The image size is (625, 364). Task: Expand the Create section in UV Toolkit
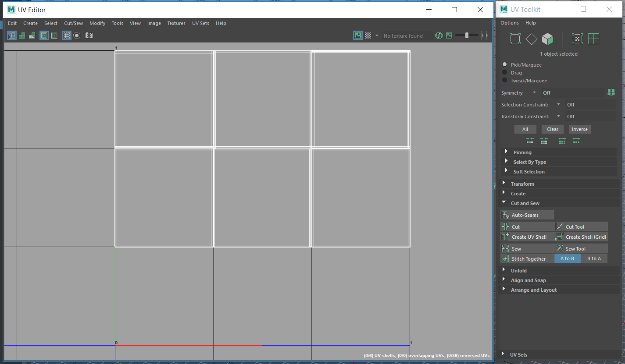[x=559, y=193]
